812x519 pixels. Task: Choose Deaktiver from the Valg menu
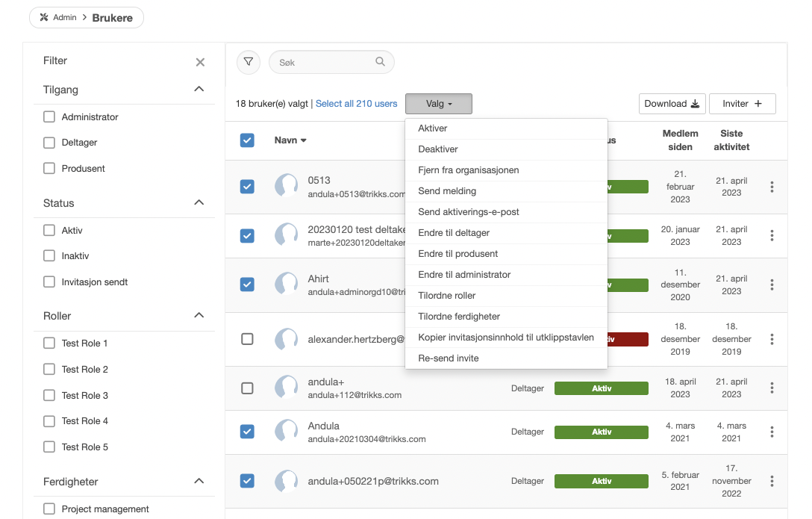pyautogui.click(x=438, y=149)
